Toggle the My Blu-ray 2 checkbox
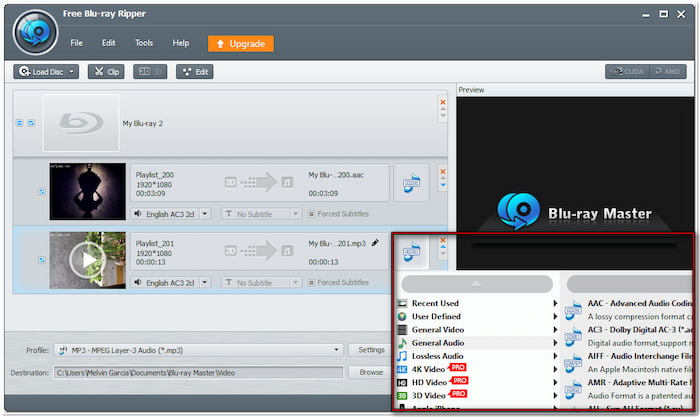This screenshot has height=417, width=700. click(31, 123)
